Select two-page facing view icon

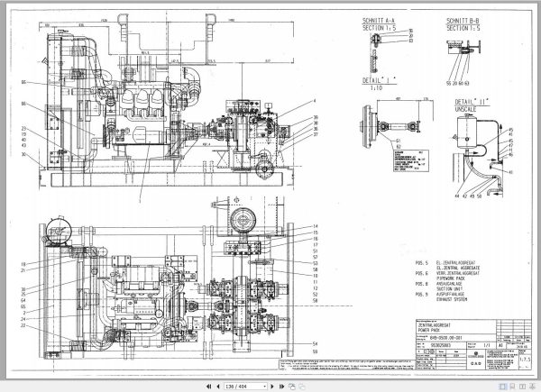(523, 387)
